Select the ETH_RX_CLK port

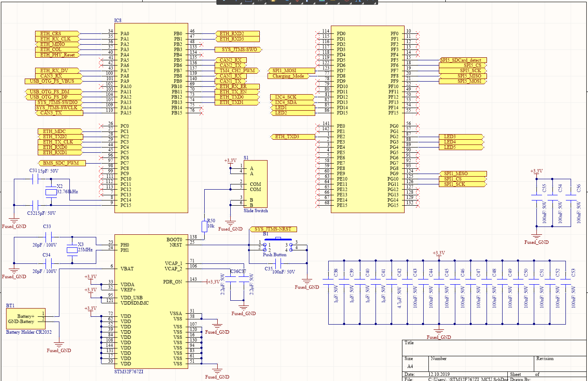[59, 39]
